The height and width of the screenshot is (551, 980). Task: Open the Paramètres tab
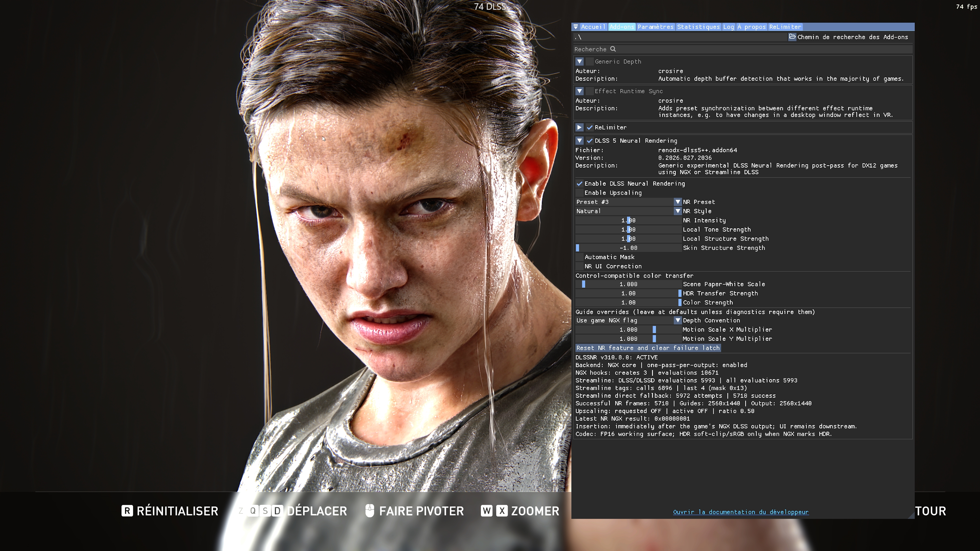656,27
